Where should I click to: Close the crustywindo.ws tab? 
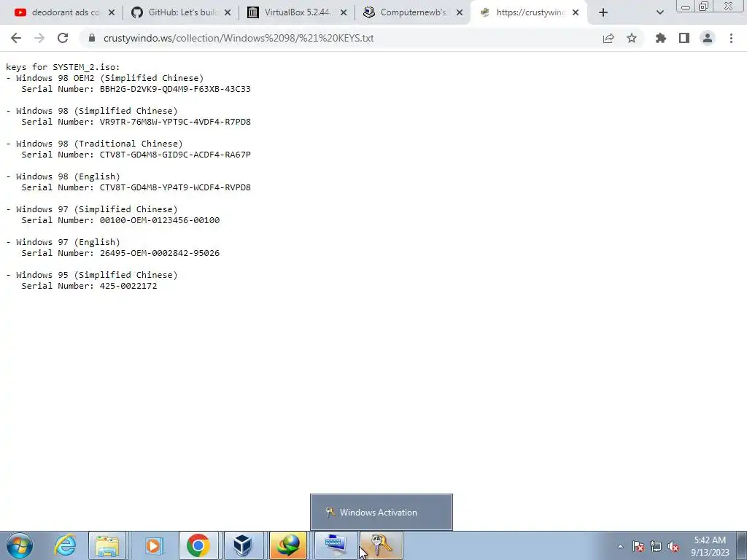pyautogui.click(x=576, y=12)
